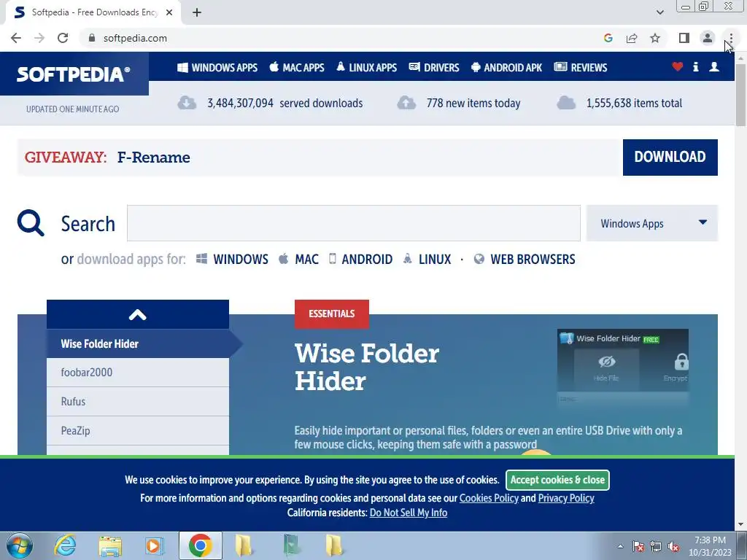This screenshot has width=747, height=560.
Task: Open the taskbar clock and date
Action: pyautogui.click(x=710, y=546)
